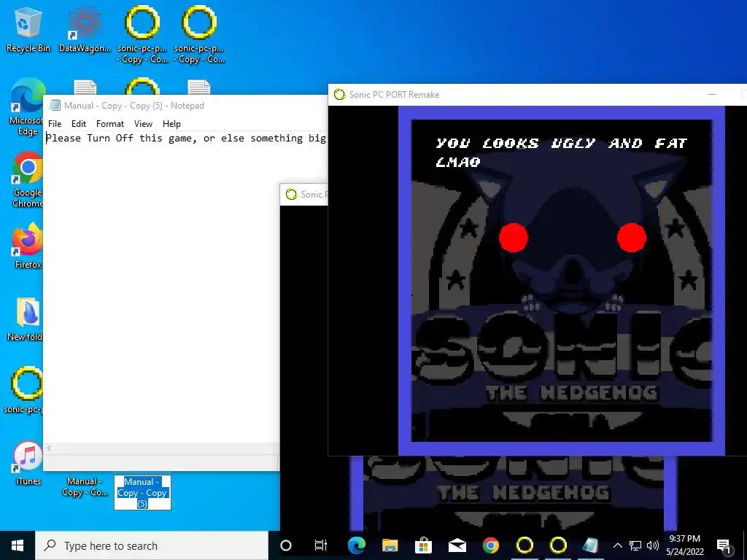Open the volume control in the system tray
Screen dimensions: 747x560
tap(653, 545)
